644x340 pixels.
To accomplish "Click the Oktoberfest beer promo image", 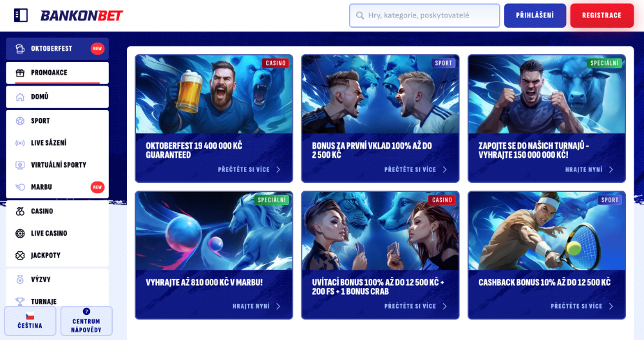I will click(x=214, y=95).
